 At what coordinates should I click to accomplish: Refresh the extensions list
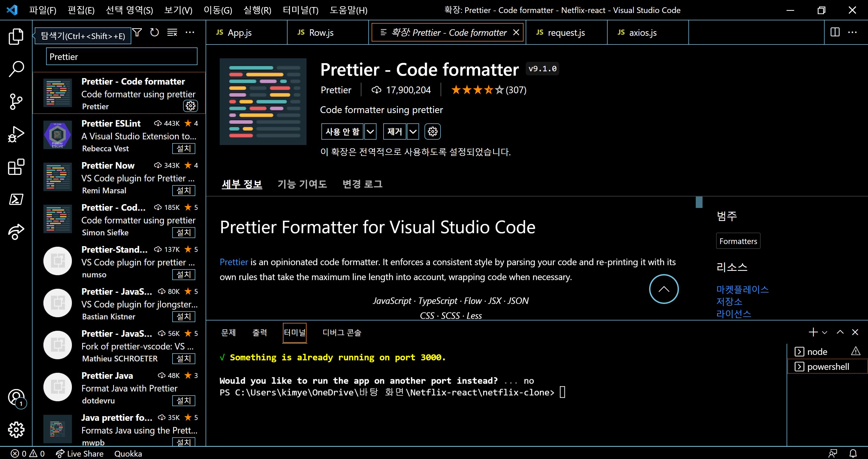[x=154, y=32]
